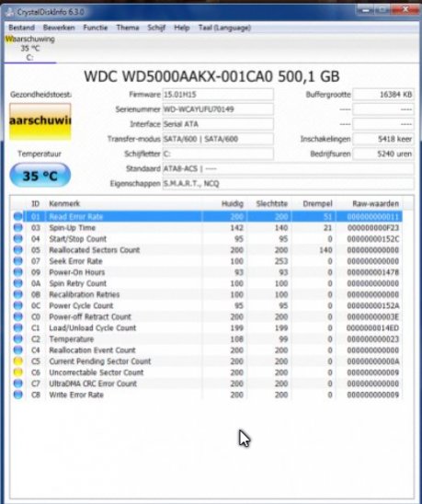The width and height of the screenshot is (422, 504).
Task: Open the Functie menu
Action: click(95, 28)
